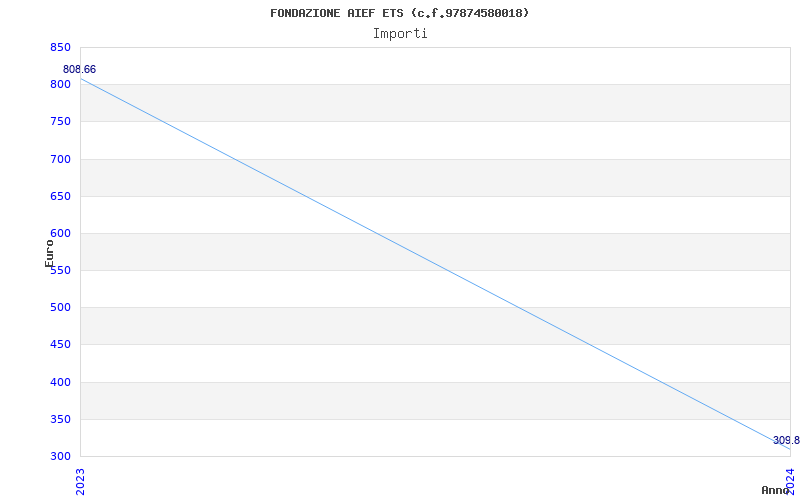Click the 850 y-axis tick label
Screen dimensions: 800x500
[x=60, y=47]
